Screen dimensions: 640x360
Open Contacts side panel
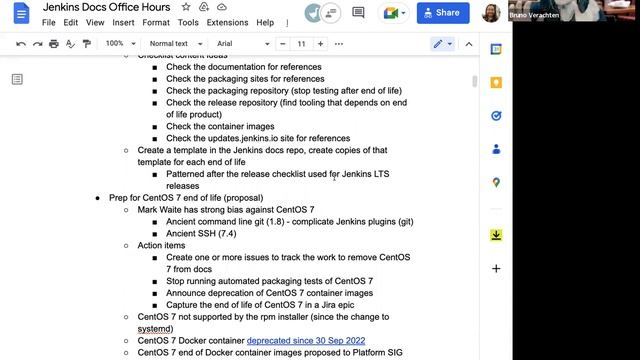point(496,149)
